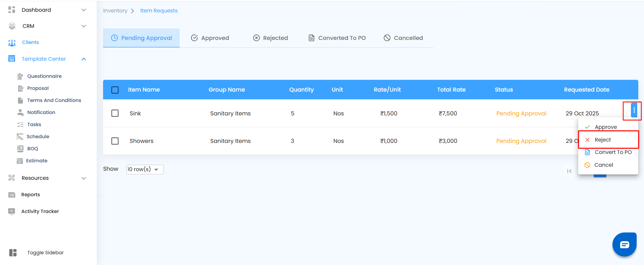Screen dimensions: 644x265
Task: Click the X circle icon on Rejected tab
Action: click(257, 38)
